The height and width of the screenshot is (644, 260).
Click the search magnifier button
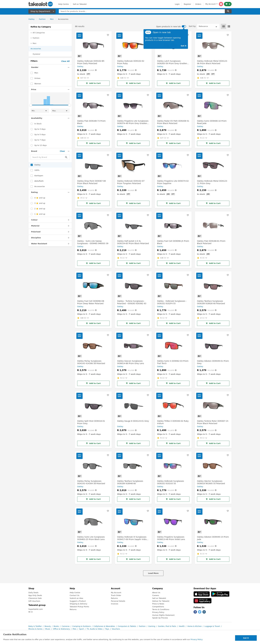[x=228, y=11]
